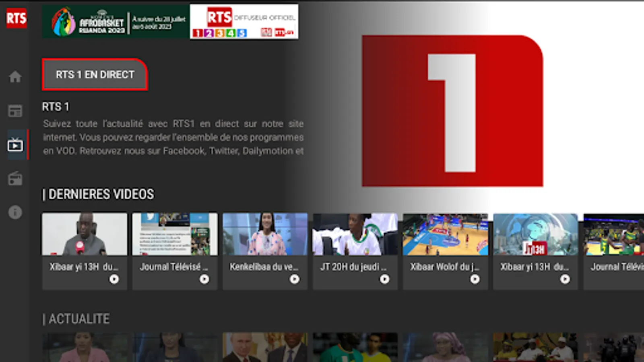Click the 'RTS 1' channel heading
The width and height of the screenshot is (644, 362).
click(56, 107)
